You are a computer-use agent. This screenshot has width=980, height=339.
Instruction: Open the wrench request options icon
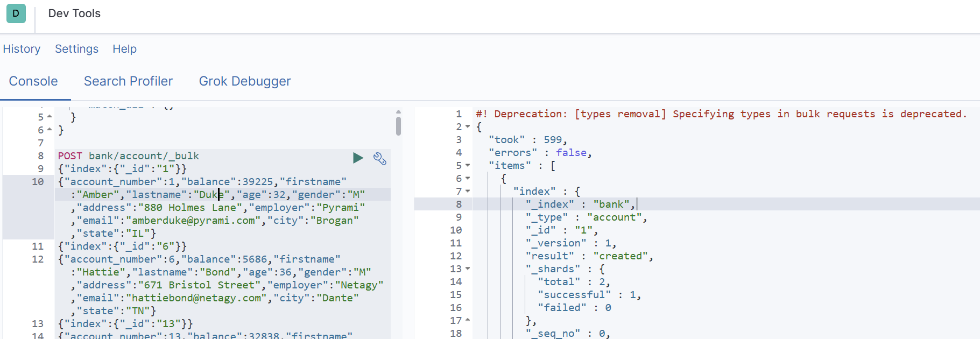[x=380, y=158]
